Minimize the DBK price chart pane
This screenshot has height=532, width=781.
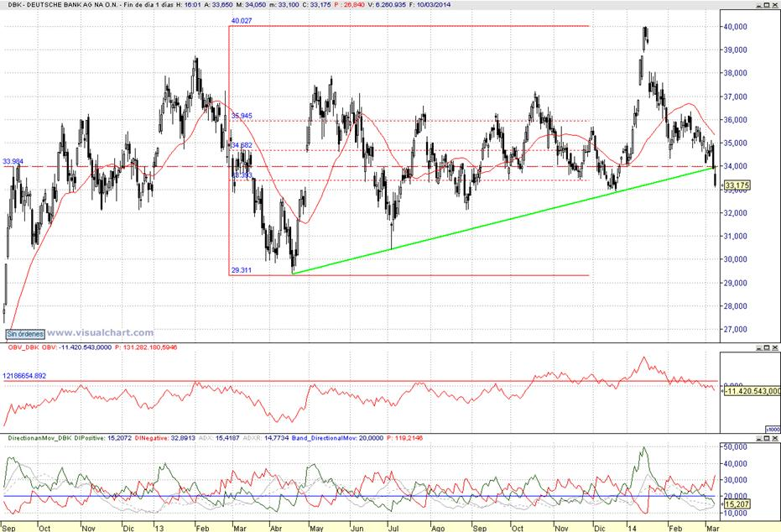(x=759, y=4)
